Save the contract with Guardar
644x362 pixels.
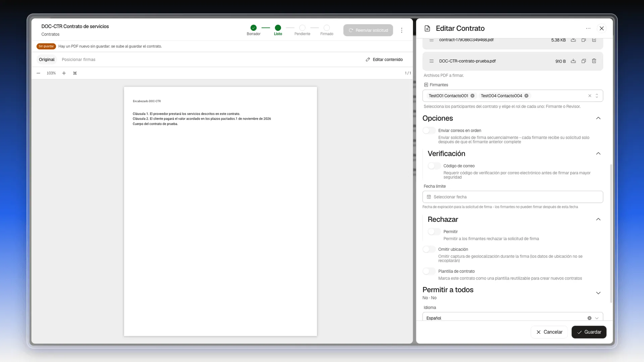click(x=589, y=332)
